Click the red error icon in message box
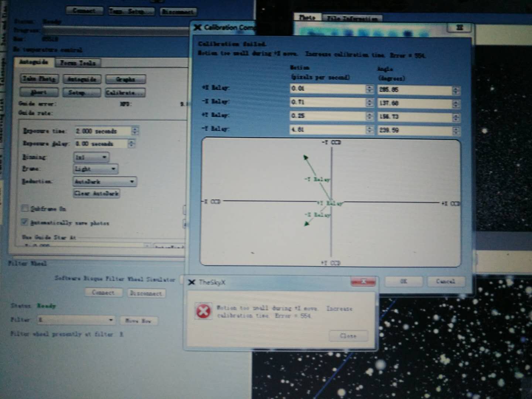The height and width of the screenshot is (399, 532). 203,311
